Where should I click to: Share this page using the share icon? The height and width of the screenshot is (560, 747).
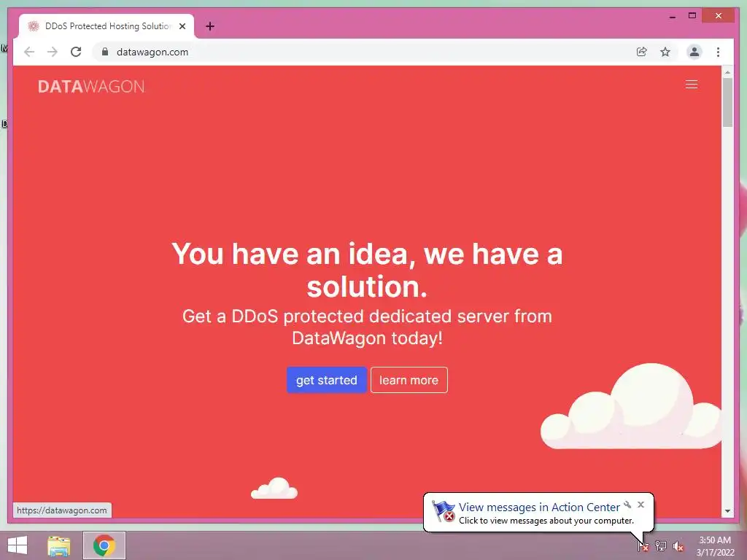pyautogui.click(x=642, y=52)
